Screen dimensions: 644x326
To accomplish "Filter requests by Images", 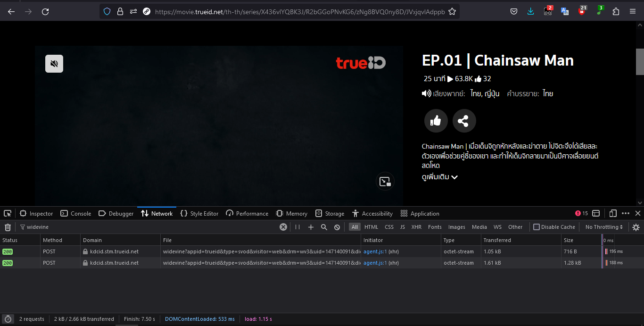I will click(457, 227).
